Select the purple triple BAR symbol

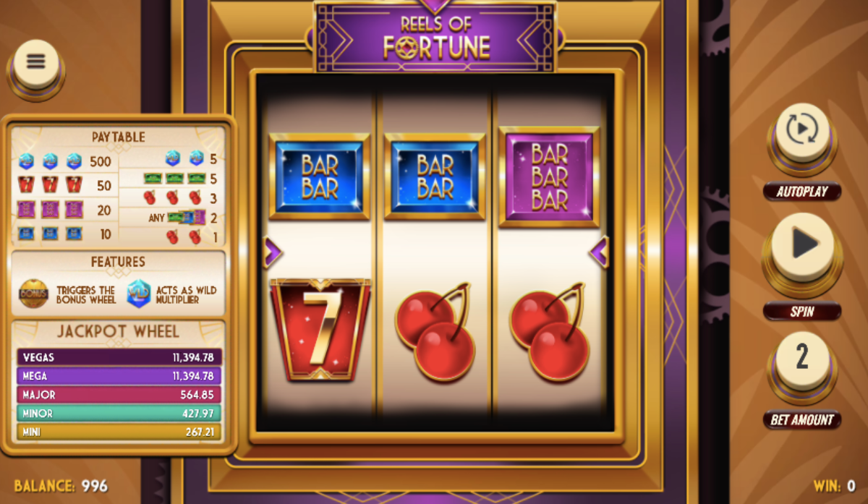coord(549,177)
